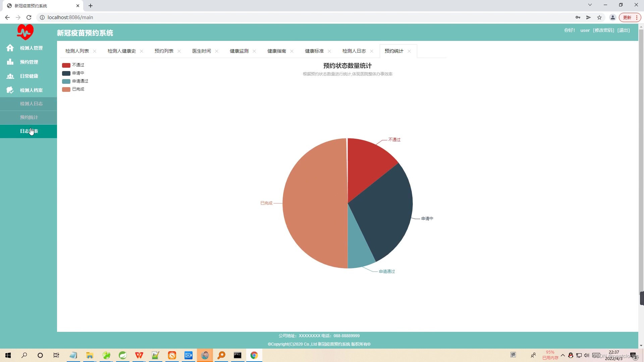This screenshot has width=644, height=362.
Task: Click the 申请通过 teal legend swatch
Action: pyautogui.click(x=66, y=81)
